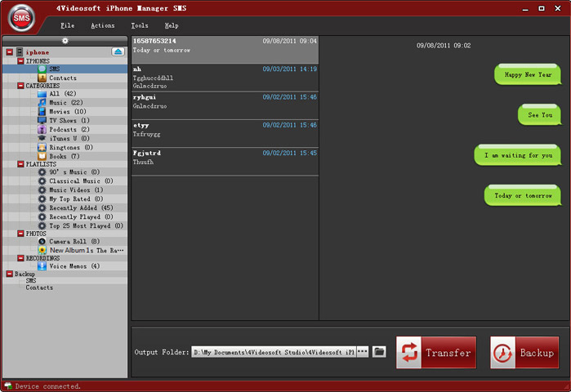
Task: Open the output folder icon
Action: tap(379, 352)
